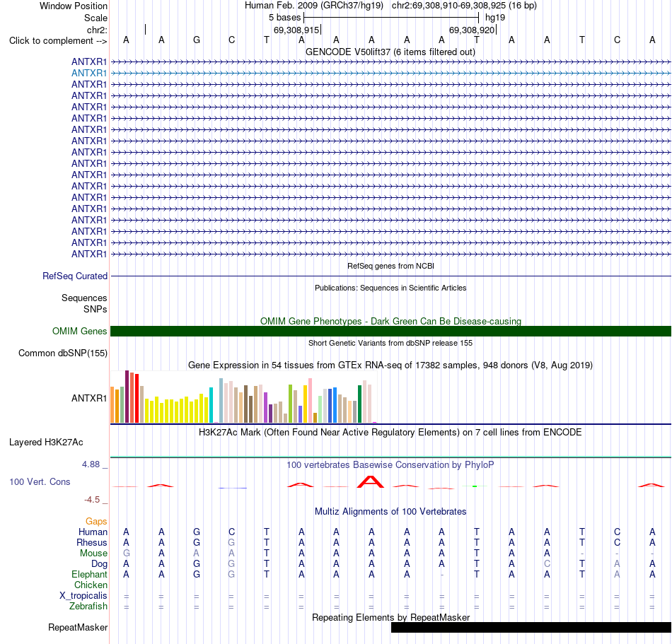This screenshot has height=644, width=672.
Task: Click the 5 bases scale bar
Action: [x=391, y=18]
